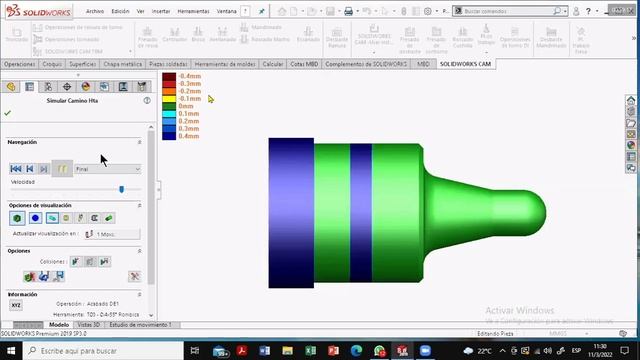Switch to Estudio de movimiento 1 tab
The image size is (640, 360).
click(140, 325)
